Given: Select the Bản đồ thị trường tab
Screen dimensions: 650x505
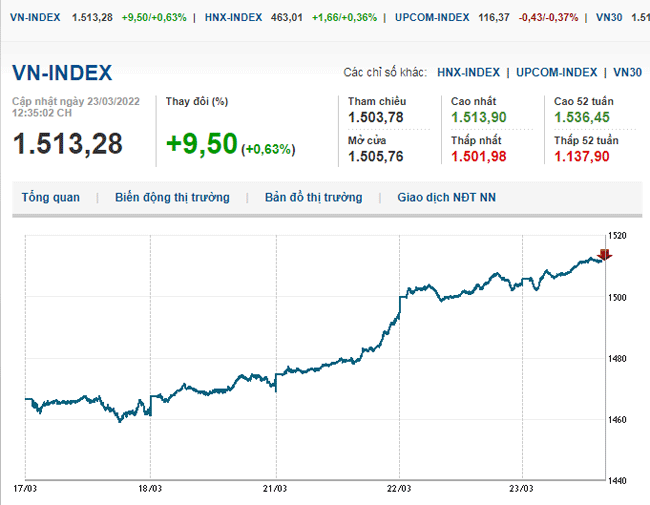Looking at the screenshot, I should (313, 197).
